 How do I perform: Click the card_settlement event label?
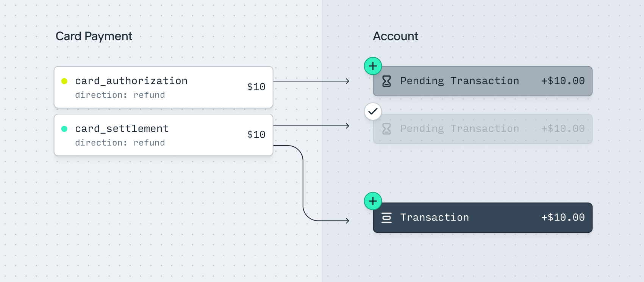point(122,128)
